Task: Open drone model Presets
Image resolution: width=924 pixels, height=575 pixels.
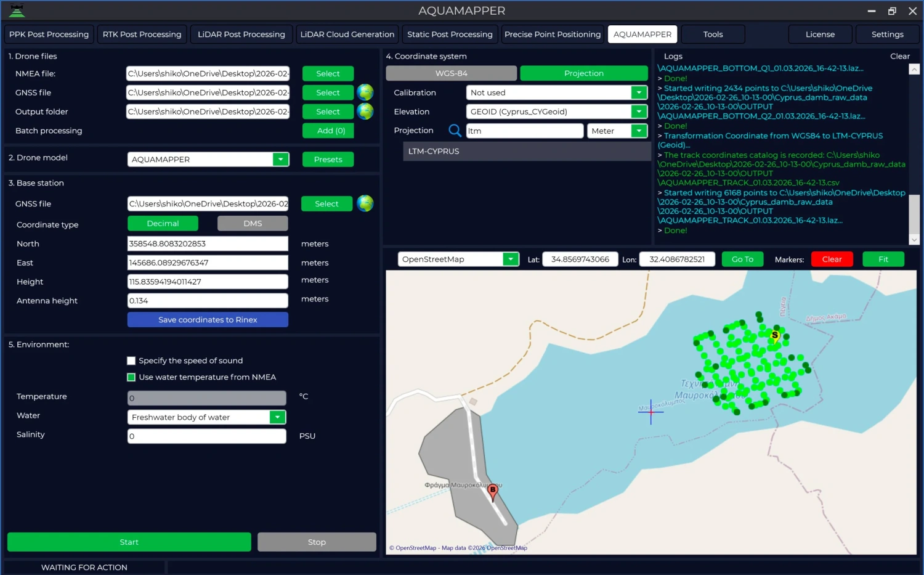Action: (328, 159)
